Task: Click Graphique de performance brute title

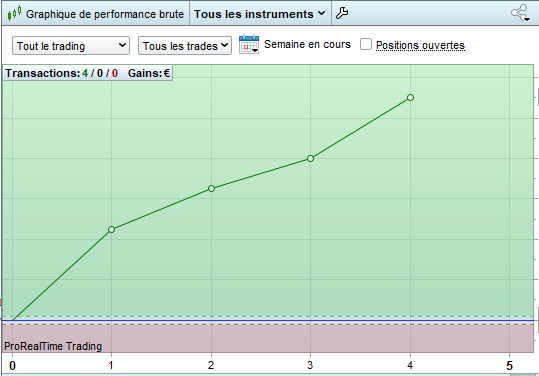Action: (105, 14)
